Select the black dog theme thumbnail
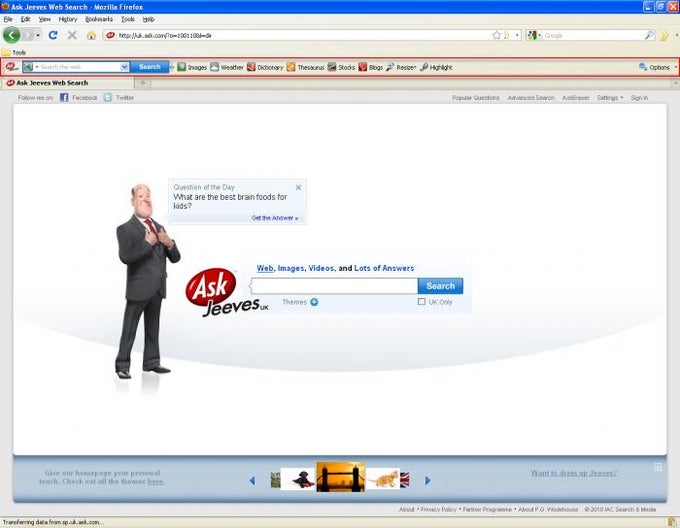Screen dimensions: 680x528 (298, 479)
